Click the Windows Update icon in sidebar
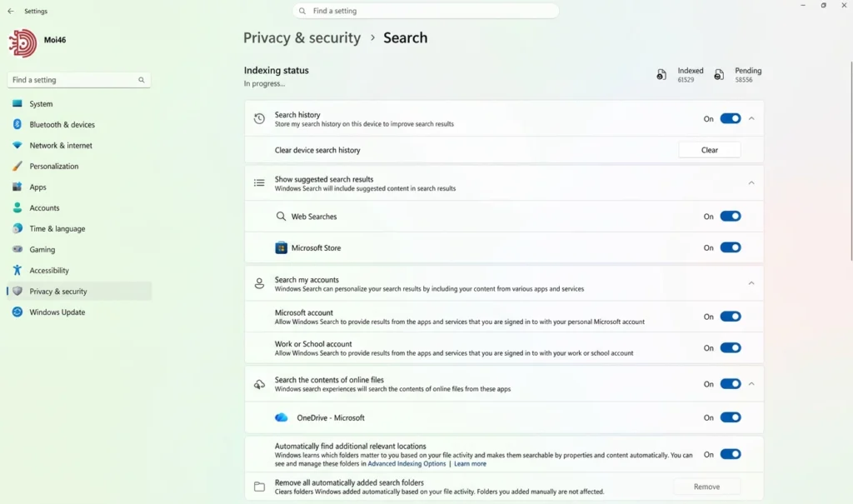Viewport: 853px width, 504px height. click(17, 312)
